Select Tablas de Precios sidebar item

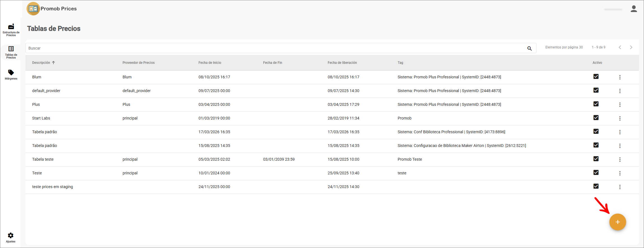[11, 52]
